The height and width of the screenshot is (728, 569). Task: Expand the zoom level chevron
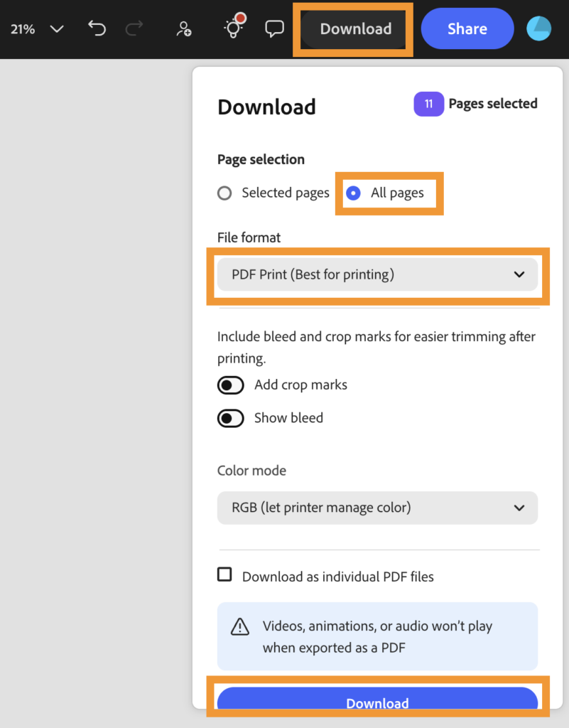pyautogui.click(x=57, y=29)
